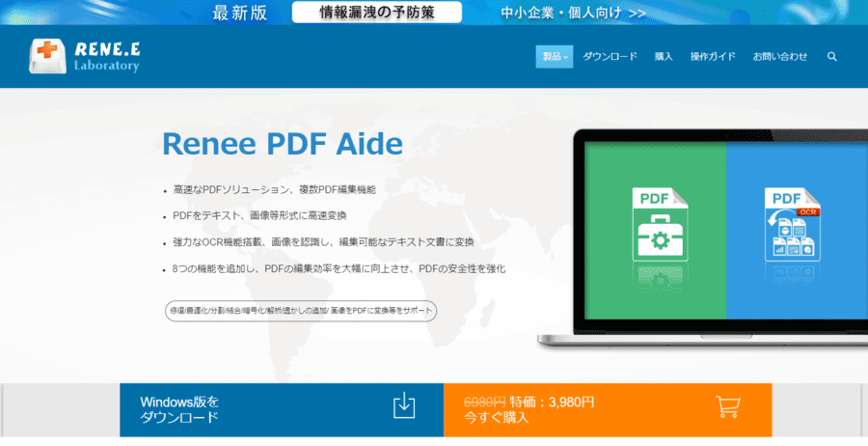The width and height of the screenshot is (868, 446).
Task: Click the 高速なPDFソリューション bullet text
Action: 275,189
